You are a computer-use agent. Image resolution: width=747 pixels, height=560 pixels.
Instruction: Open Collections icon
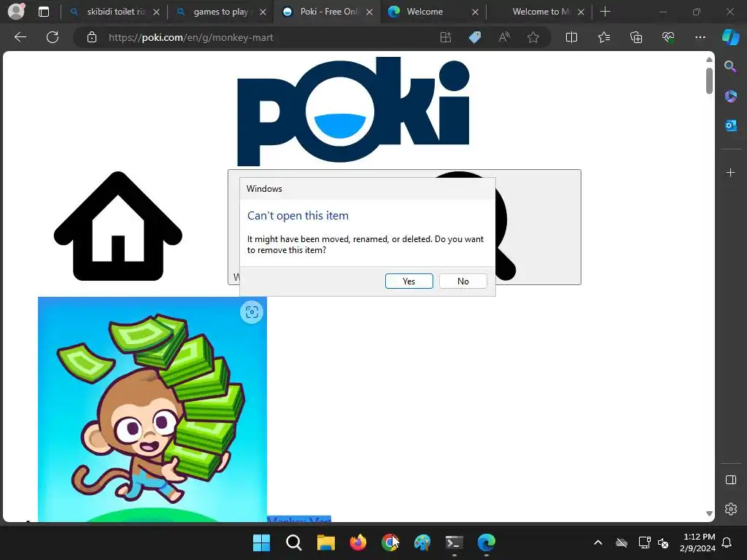point(636,37)
